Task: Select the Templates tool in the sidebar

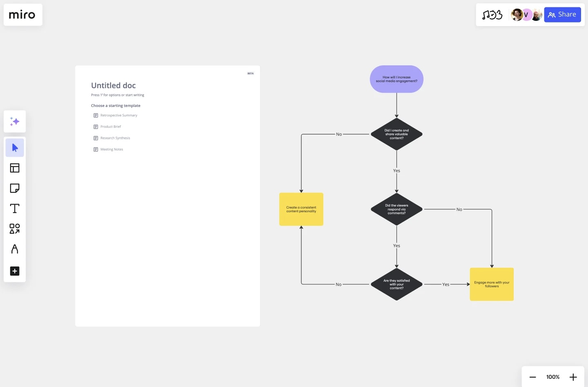Action: (14, 168)
